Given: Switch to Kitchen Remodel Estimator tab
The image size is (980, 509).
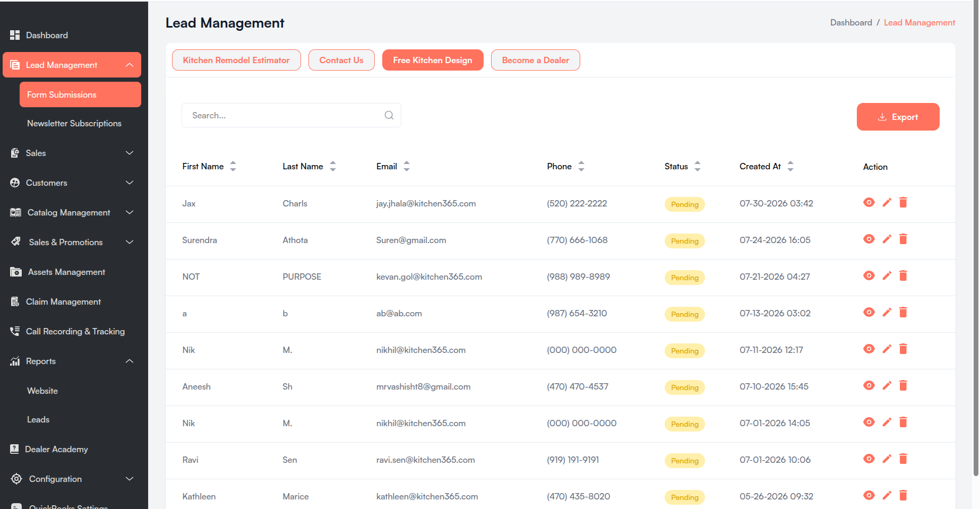Looking at the screenshot, I should (236, 60).
